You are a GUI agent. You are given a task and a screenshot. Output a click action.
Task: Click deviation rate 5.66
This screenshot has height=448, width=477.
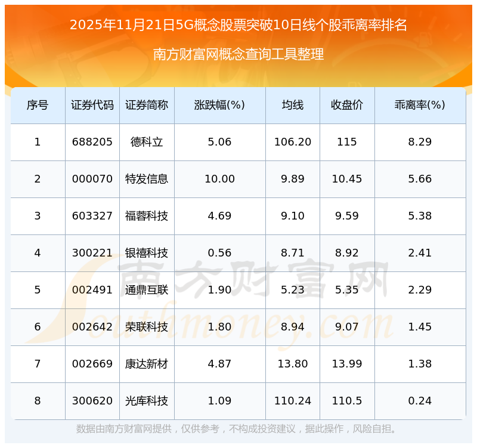[420, 179]
